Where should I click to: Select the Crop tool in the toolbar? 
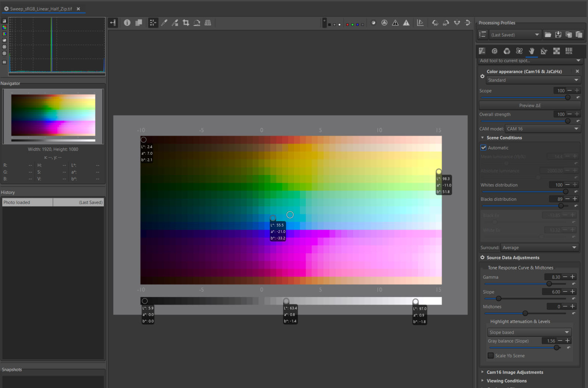186,23
